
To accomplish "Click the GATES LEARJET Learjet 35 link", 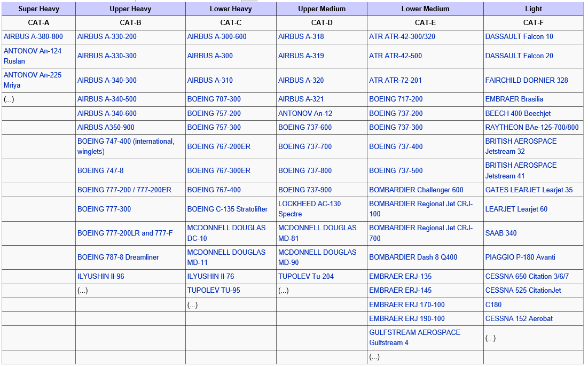I will [x=529, y=190].
